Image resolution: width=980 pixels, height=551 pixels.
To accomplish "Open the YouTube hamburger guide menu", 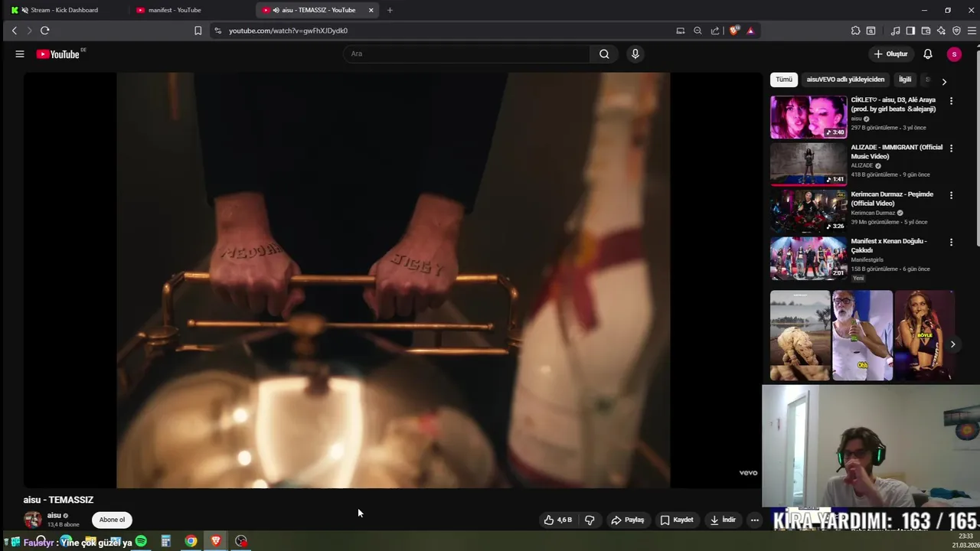I will click(20, 54).
